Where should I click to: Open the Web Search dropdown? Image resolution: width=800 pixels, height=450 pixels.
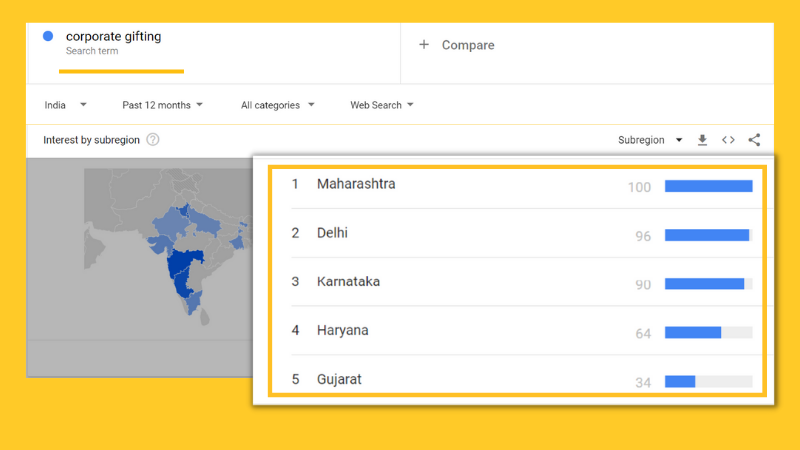[382, 105]
